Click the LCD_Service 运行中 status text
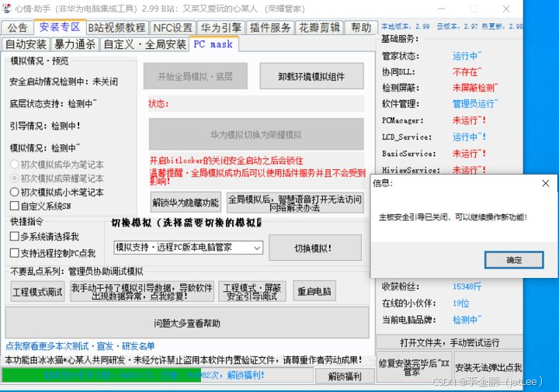Image resolution: width=559 pixels, height=392 pixels. point(469,137)
